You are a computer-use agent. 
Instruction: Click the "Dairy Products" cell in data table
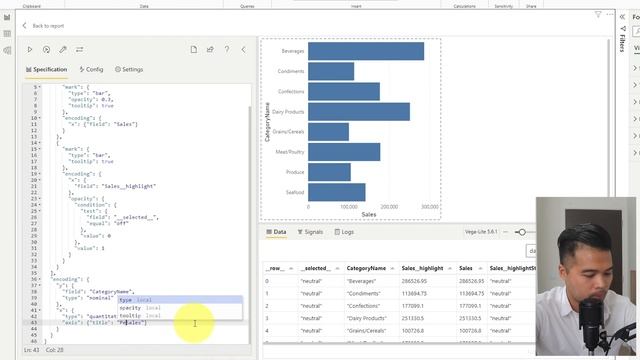[x=366, y=318]
